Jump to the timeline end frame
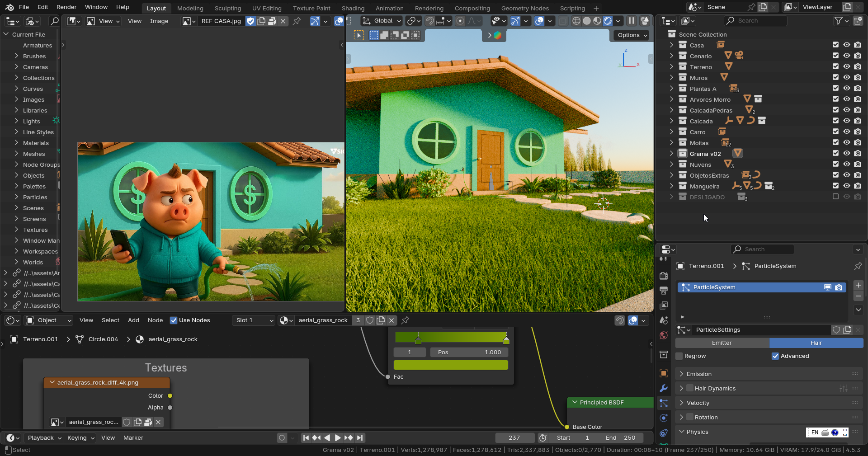Image resolution: width=868 pixels, height=456 pixels. pyautogui.click(x=359, y=437)
